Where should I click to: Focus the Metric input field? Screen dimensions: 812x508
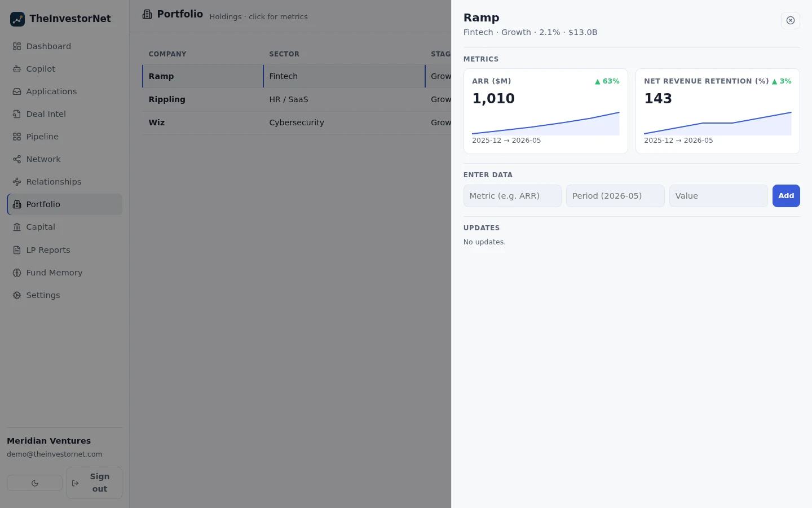(x=512, y=196)
